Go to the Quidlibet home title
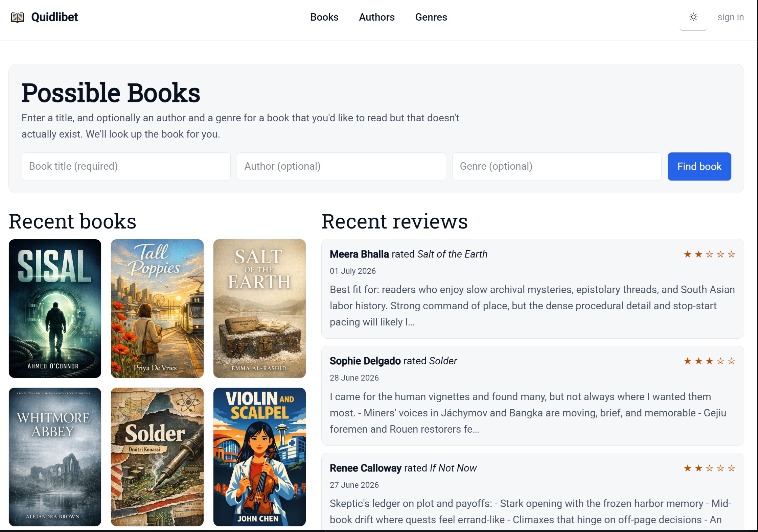The image size is (758, 532). pyautogui.click(x=54, y=17)
